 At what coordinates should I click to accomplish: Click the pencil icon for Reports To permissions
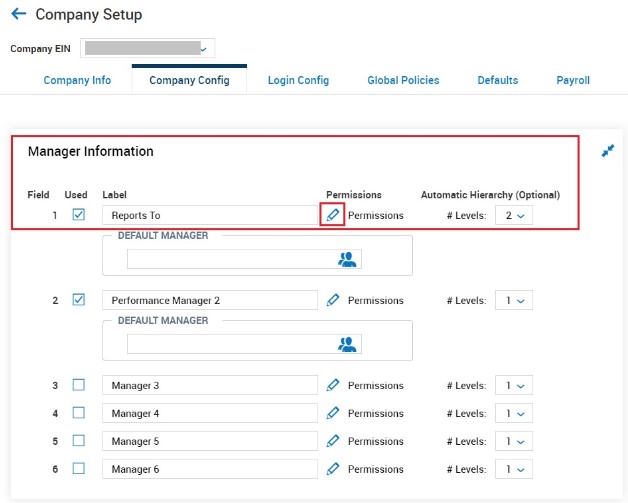coord(333,215)
